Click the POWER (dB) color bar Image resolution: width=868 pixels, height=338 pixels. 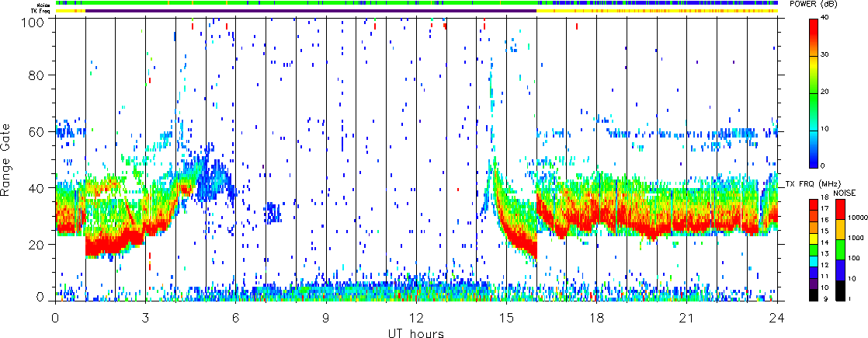click(813, 92)
